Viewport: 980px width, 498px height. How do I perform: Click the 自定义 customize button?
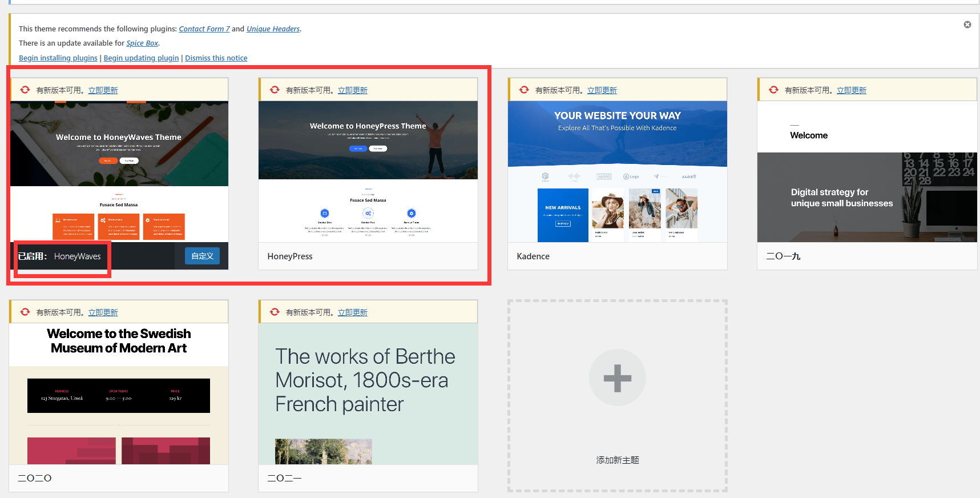202,256
